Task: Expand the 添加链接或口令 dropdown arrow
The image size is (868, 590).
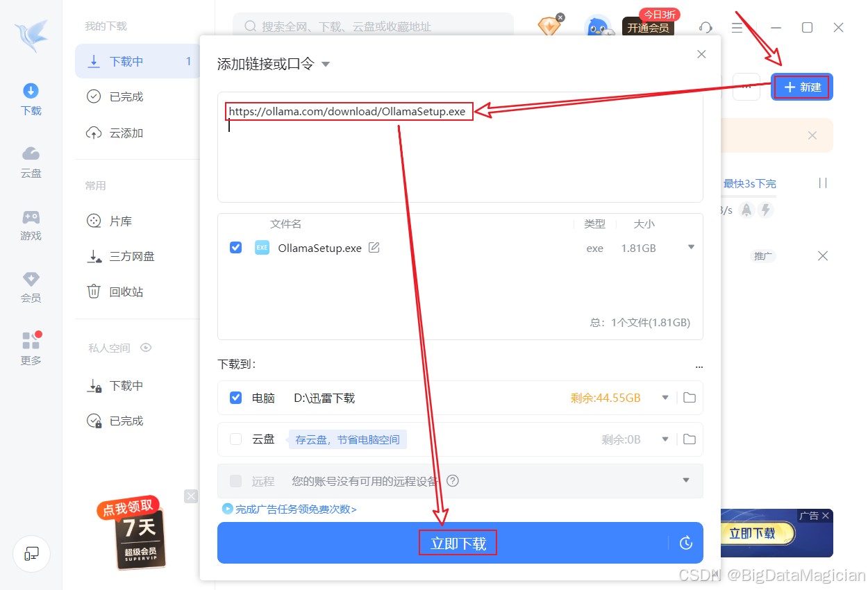Action: coord(326,65)
